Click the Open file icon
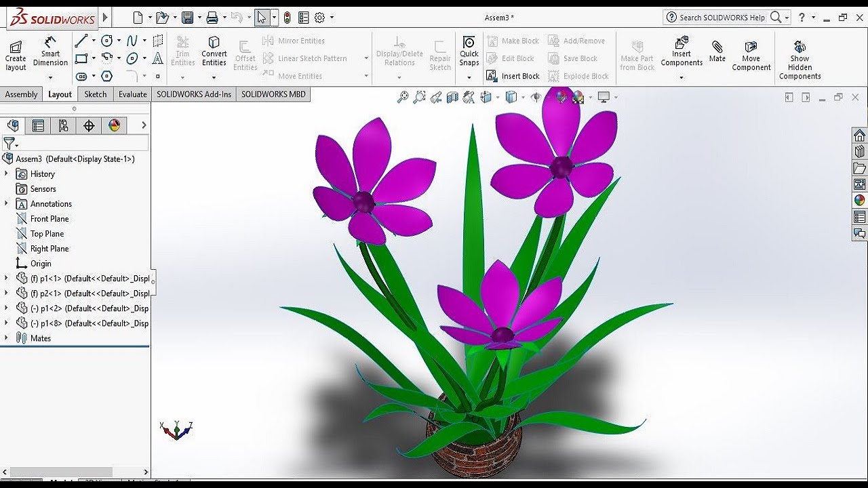Viewport: 868px width, 488px height. tap(162, 18)
